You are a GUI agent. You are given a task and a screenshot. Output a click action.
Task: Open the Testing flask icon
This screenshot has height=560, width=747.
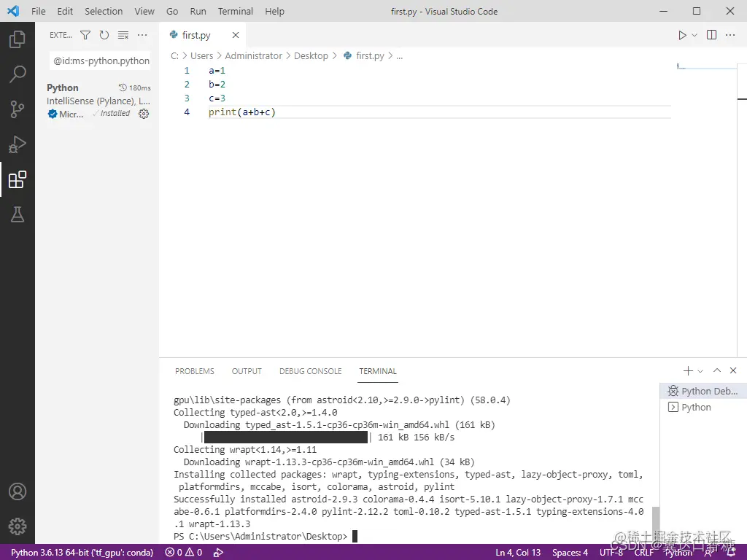(18, 214)
